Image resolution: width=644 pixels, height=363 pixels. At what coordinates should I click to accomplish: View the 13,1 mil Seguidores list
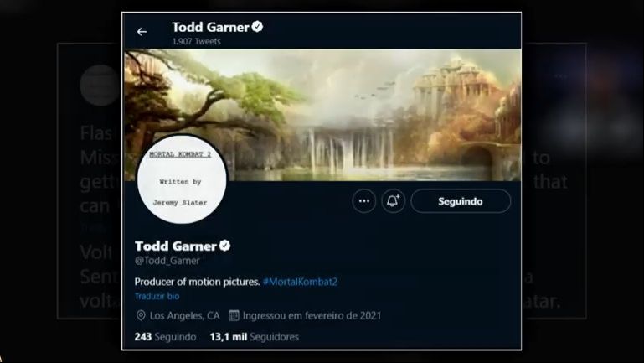coord(255,337)
